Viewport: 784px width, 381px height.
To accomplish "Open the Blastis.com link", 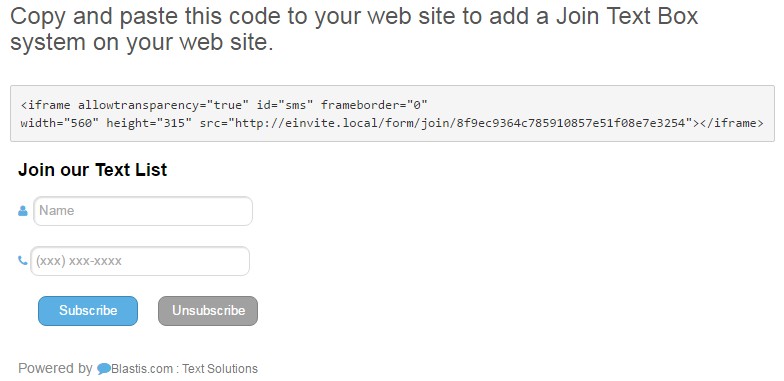I will coord(142,369).
